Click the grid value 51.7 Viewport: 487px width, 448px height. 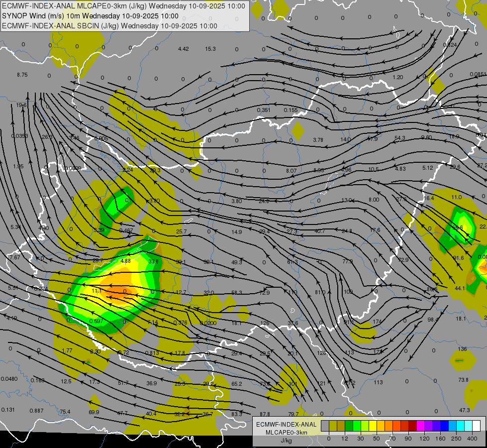tap(123, 383)
